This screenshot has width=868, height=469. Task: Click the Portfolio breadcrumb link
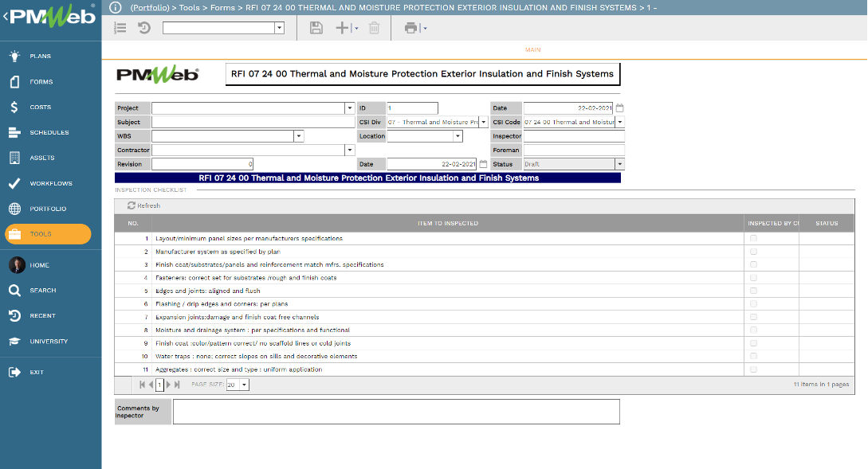click(x=150, y=7)
